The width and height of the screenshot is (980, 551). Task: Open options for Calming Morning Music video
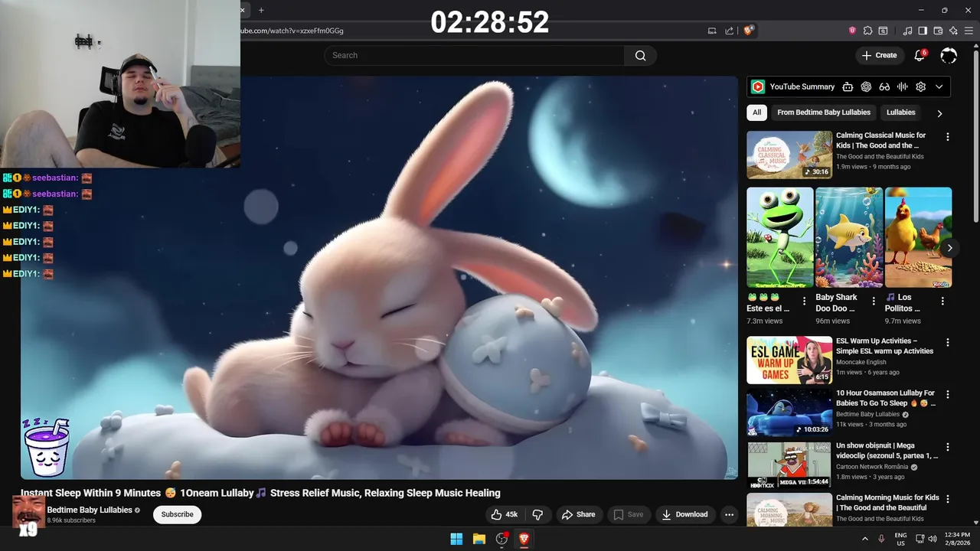coord(948,499)
